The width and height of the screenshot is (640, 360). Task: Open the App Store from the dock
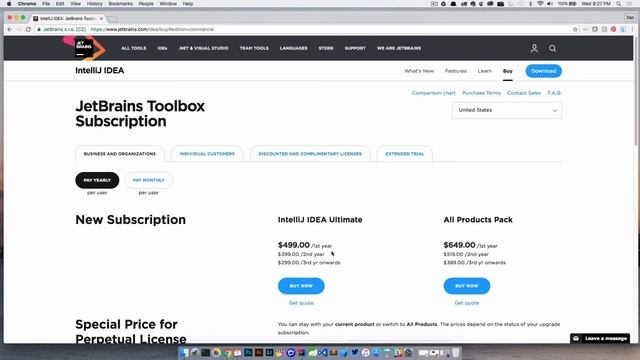[x=376, y=352]
